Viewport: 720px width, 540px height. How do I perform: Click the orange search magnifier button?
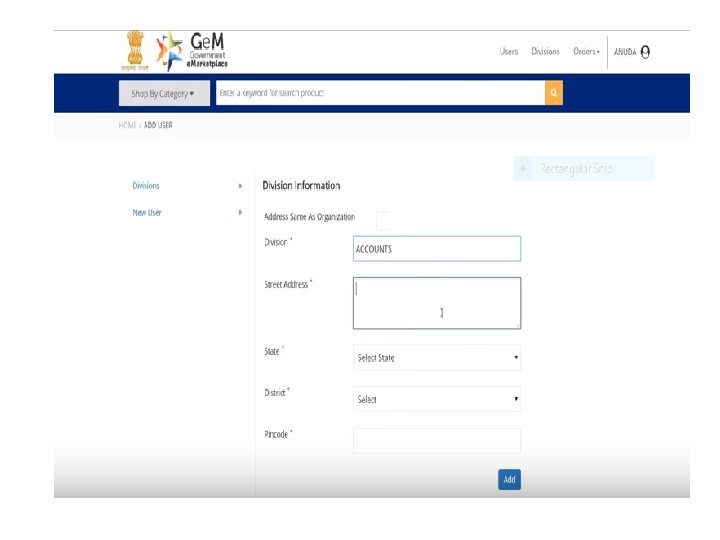click(x=554, y=93)
